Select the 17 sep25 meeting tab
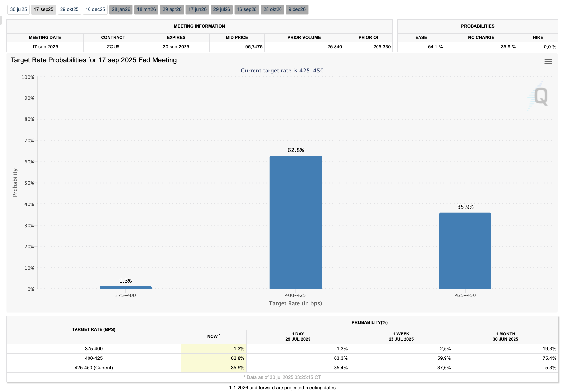The image size is (563, 392). point(44,9)
